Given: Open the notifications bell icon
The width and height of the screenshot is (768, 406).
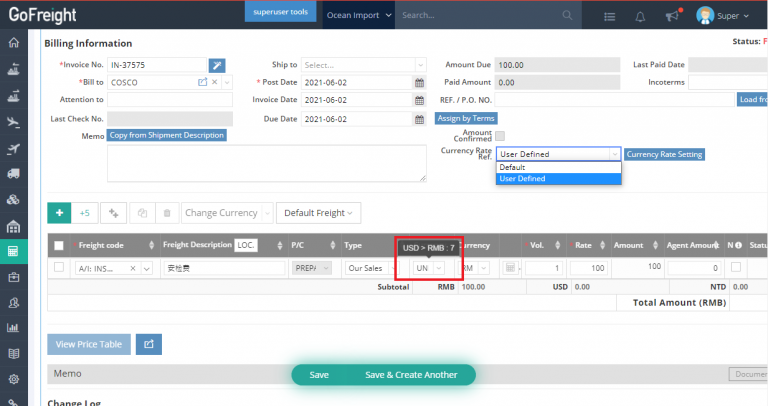Looking at the screenshot, I should pos(640,16).
